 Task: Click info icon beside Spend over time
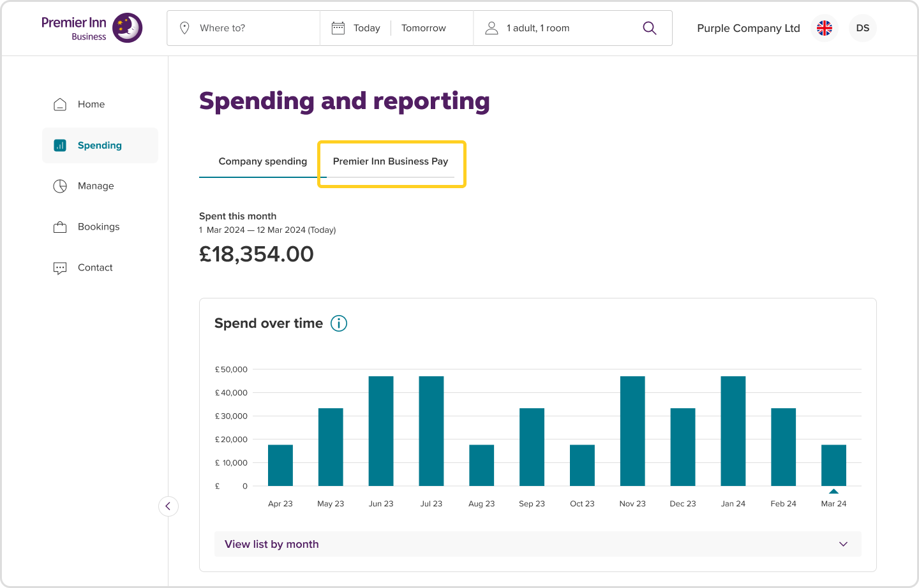coord(339,323)
